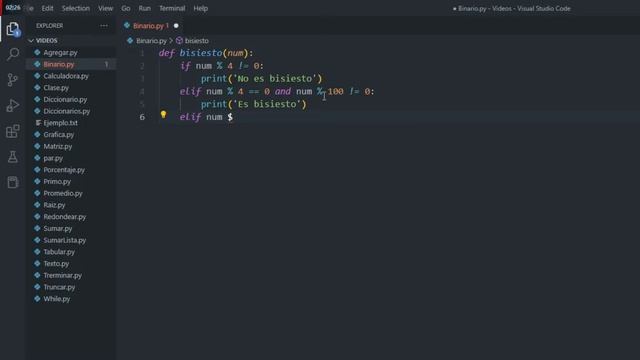Open Trerminar.py file
The width and height of the screenshot is (640, 360).
(x=62, y=276)
